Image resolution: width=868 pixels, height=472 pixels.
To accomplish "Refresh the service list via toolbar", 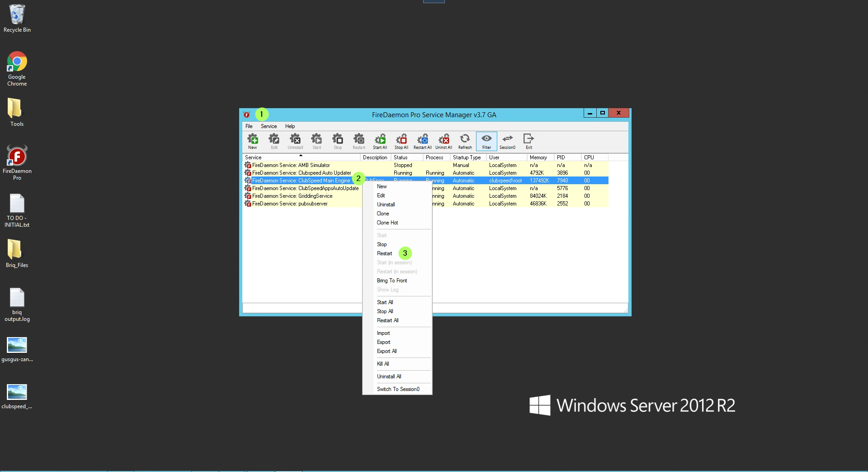I will [465, 141].
